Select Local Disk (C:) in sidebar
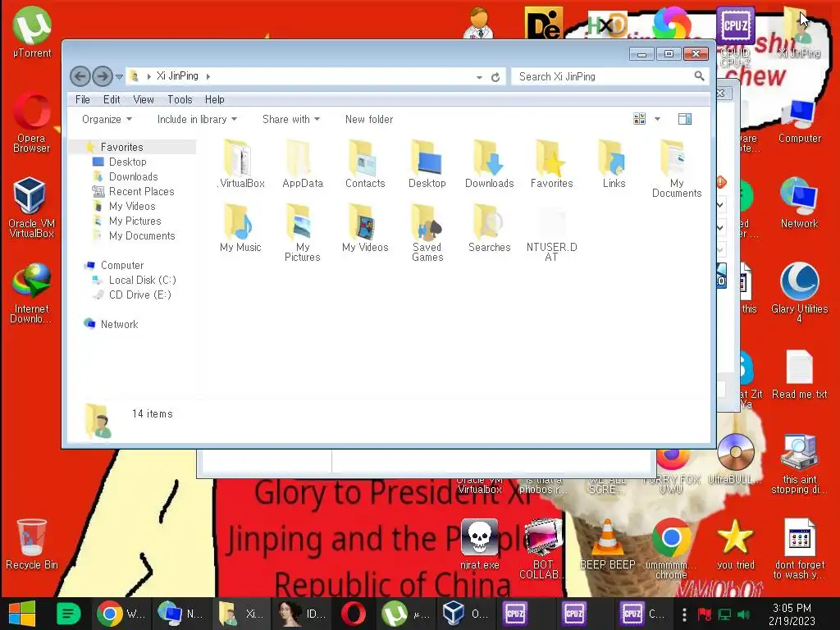 [142, 281]
